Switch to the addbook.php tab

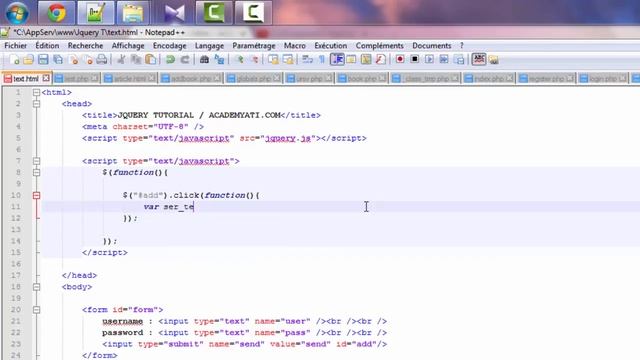pos(191,78)
